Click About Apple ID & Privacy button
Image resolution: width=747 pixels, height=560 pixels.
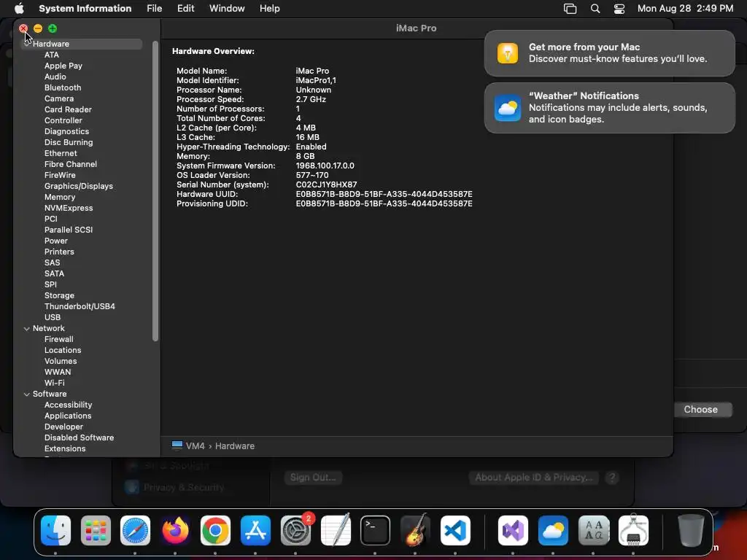click(x=533, y=477)
